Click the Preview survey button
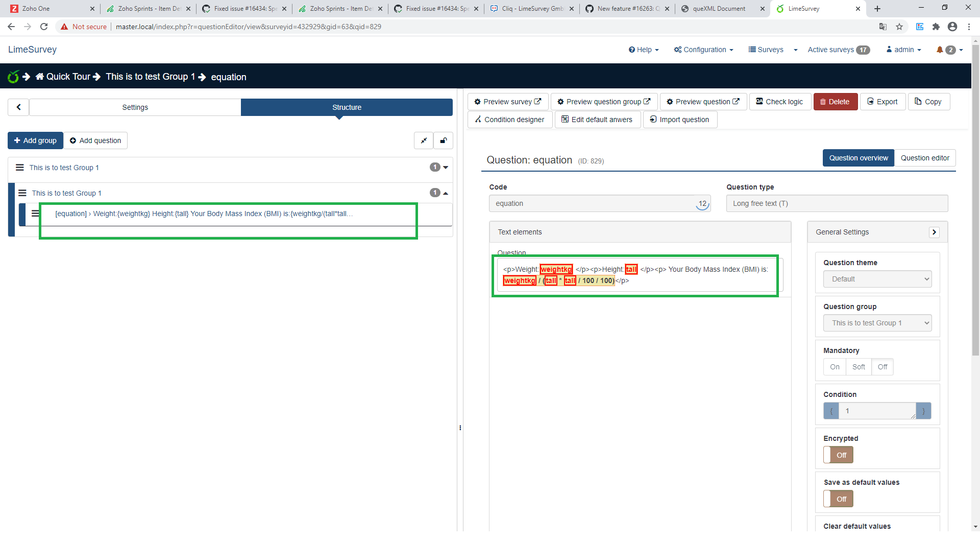 pyautogui.click(x=508, y=102)
